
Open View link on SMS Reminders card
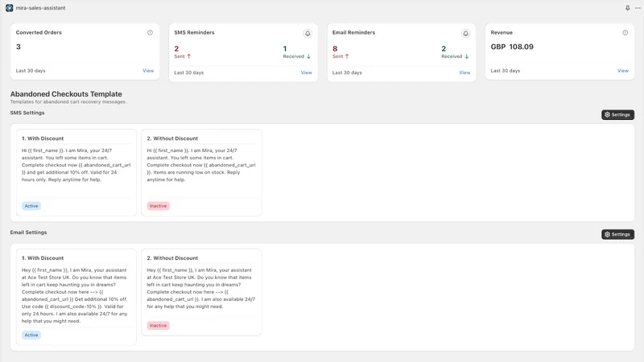[x=307, y=72]
